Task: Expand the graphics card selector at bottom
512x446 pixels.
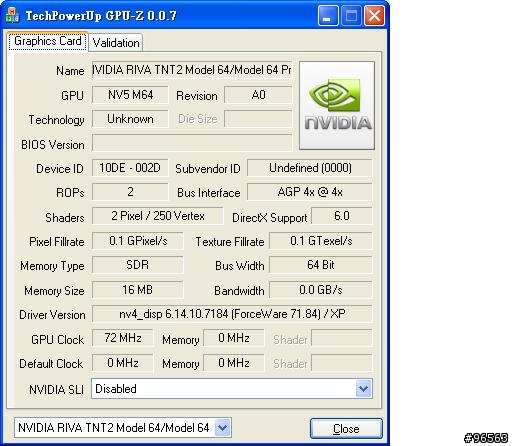Action: coord(222,428)
